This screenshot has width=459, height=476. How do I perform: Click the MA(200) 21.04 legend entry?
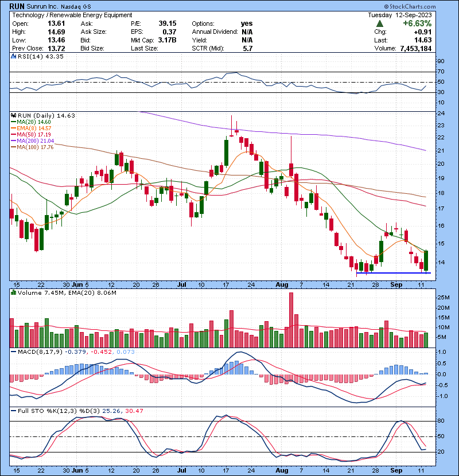[x=33, y=141]
